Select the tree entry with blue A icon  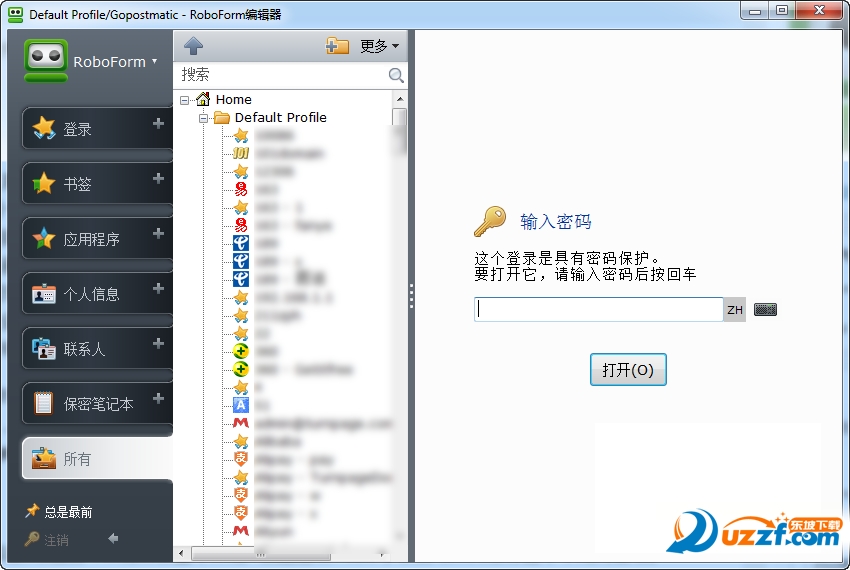[x=252, y=405]
